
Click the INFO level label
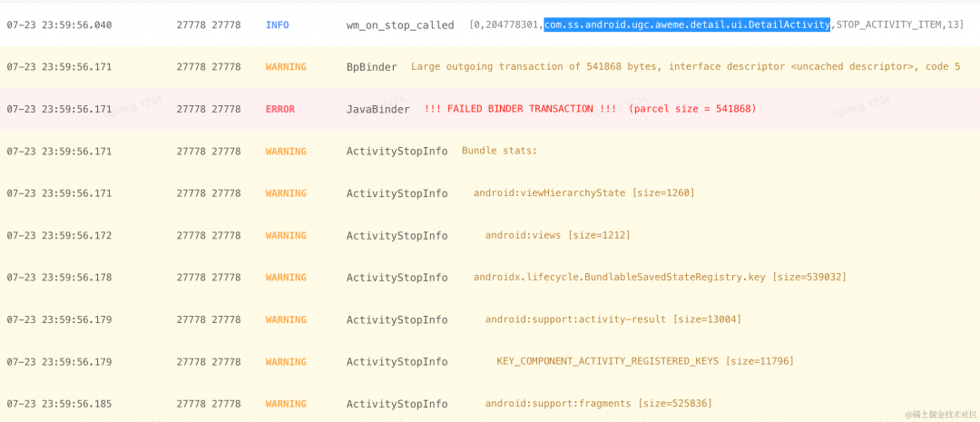coord(278,25)
